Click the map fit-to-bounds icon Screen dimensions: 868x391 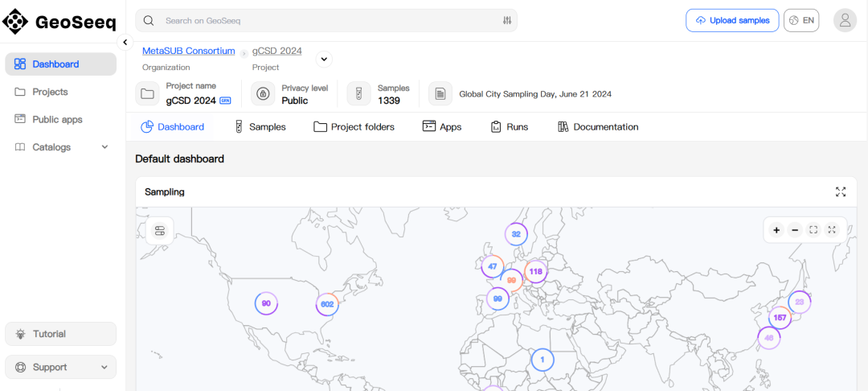tap(813, 230)
